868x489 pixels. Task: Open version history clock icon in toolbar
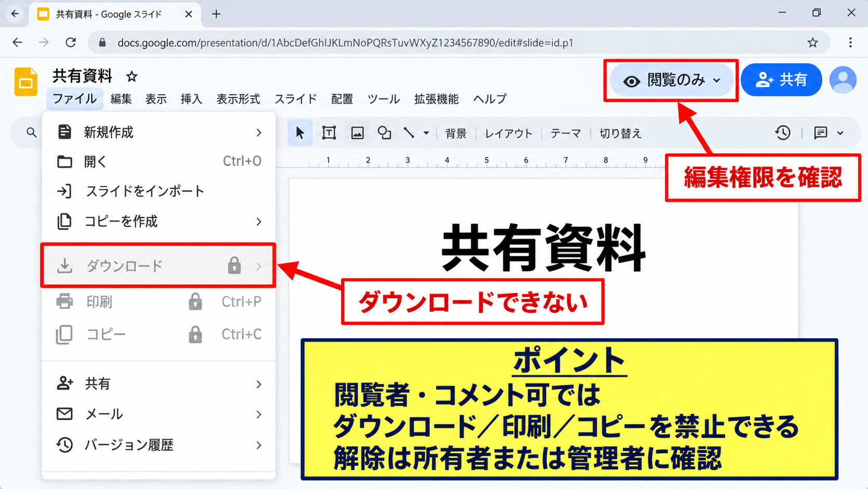[783, 133]
